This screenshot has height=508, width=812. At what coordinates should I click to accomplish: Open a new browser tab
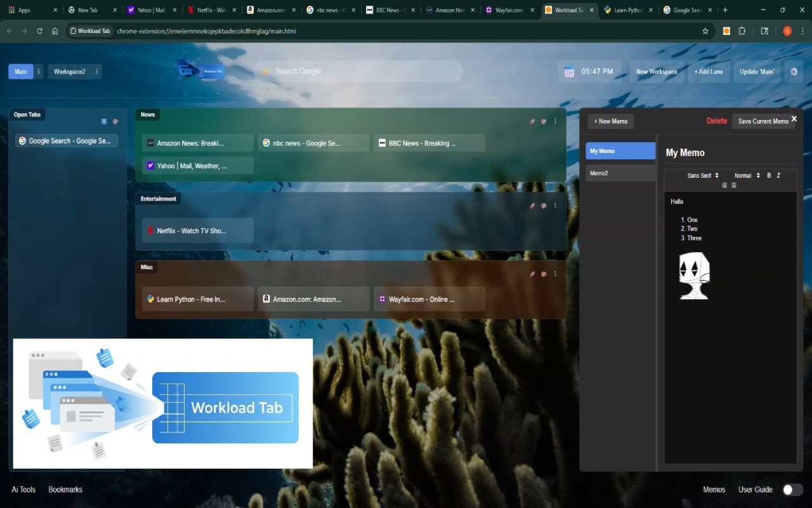[x=725, y=10]
